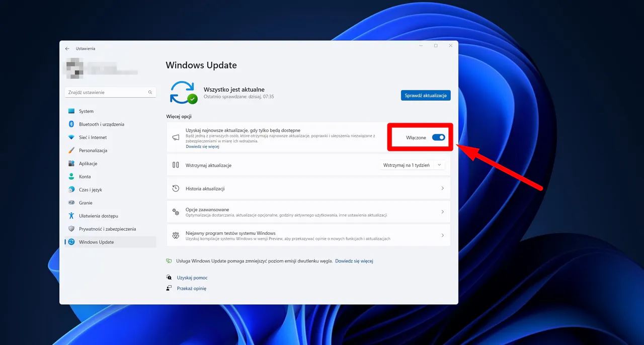
Task: Expand Historia aktualizacji with chevron
Action: [x=442, y=189]
